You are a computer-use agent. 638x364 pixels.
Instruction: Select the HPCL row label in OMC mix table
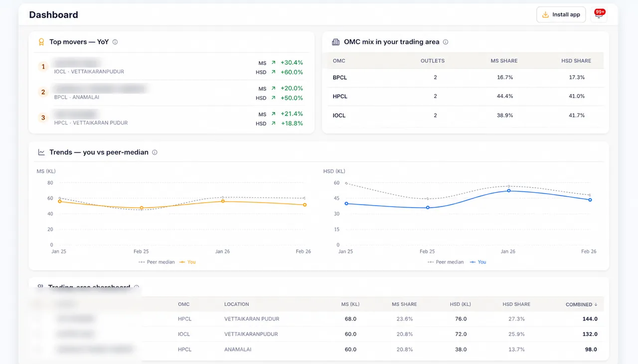click(x=339, y=96)
